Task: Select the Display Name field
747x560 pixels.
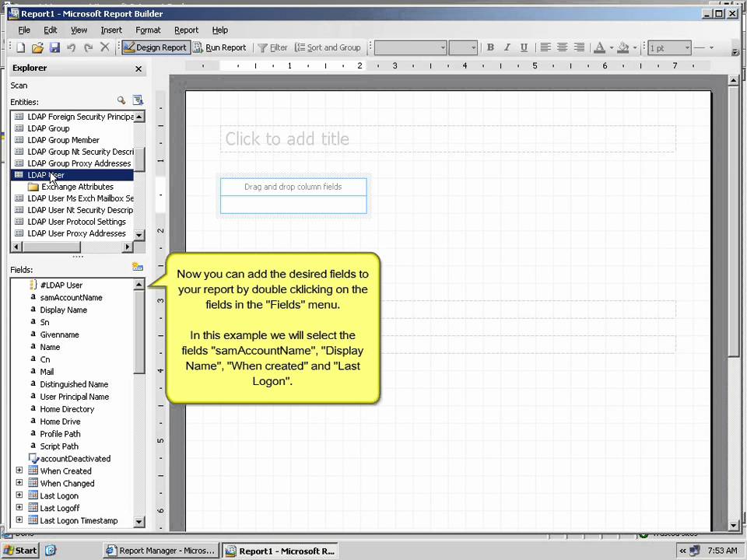Action: point(63,310)
